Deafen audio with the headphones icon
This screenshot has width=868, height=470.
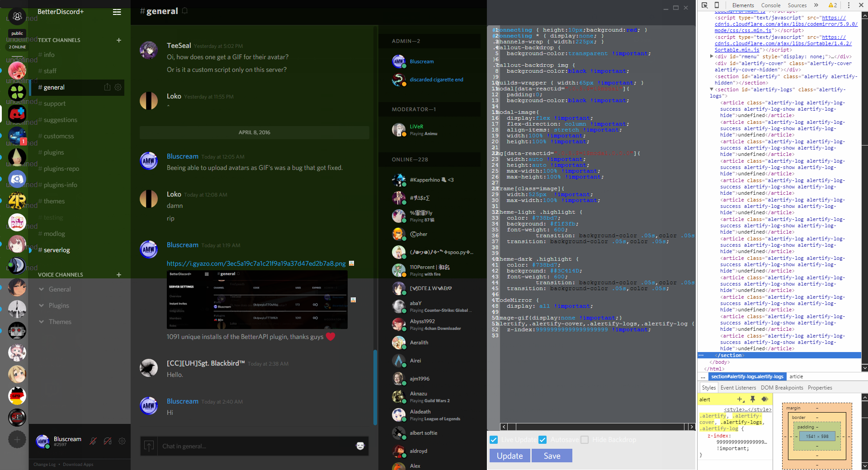click(108, 441)
